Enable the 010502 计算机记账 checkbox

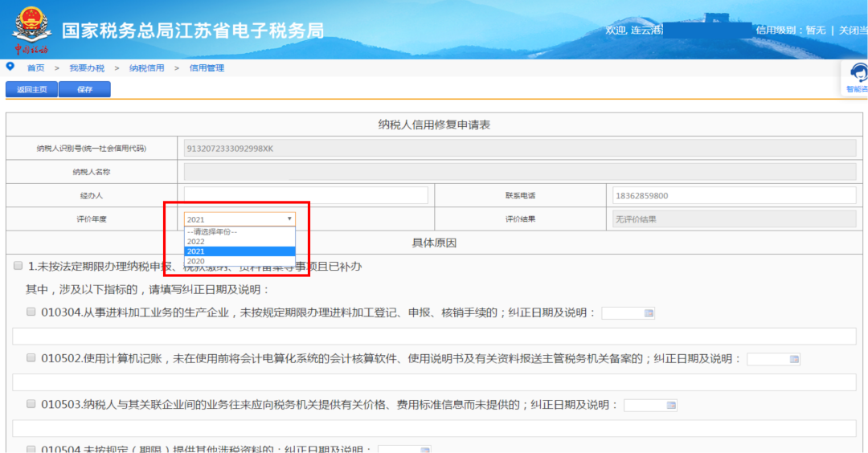coord(31,358)
